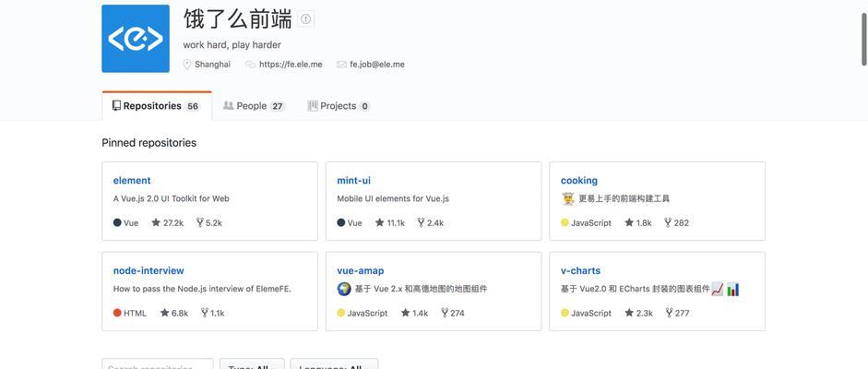Viewport: 868px width, 369px height.
Task: Click the fork icon on vue-amap card
Action: (x=445, y=313)
